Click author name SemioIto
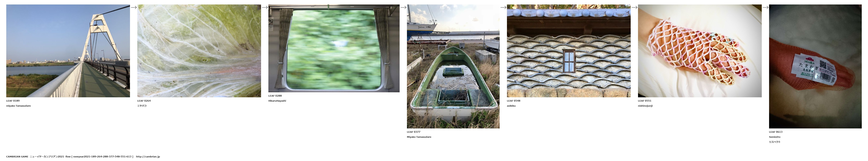The image size is (868, 161). [775, 137]
